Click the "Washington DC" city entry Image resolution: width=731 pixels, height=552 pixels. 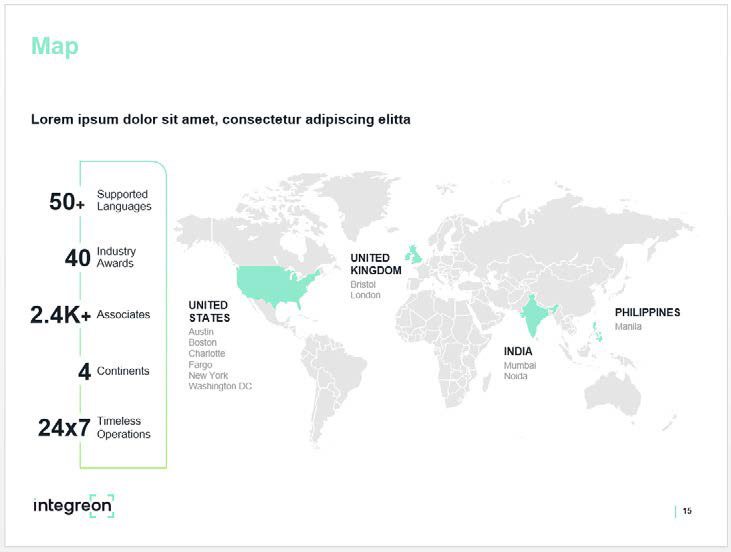(x=220, y=386)
